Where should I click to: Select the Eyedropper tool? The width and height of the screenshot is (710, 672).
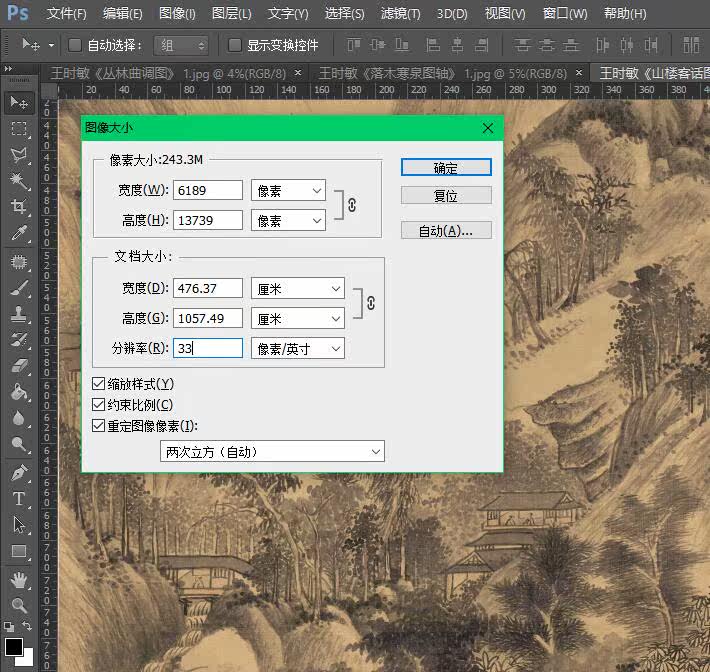click(x=19, y=233)
